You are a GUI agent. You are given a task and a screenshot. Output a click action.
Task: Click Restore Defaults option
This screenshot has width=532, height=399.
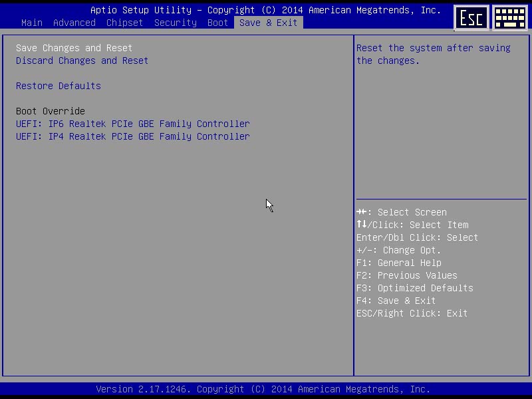59,86
